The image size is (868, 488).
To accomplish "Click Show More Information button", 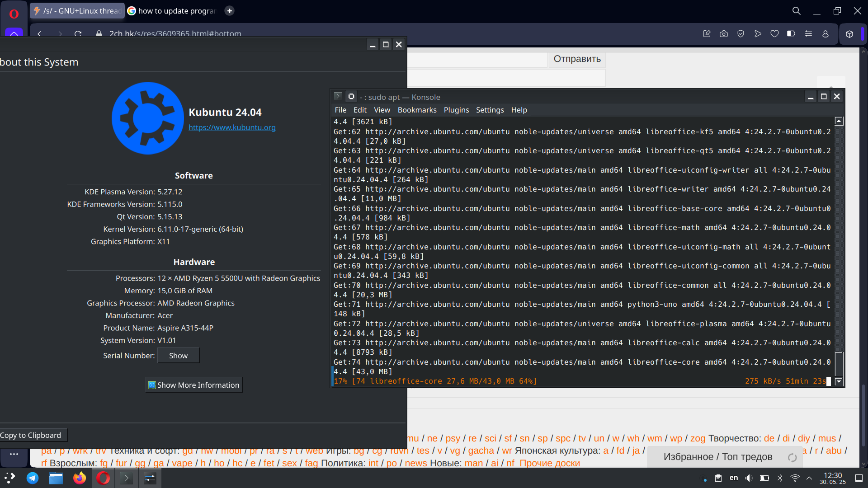I will [x=194, y=385].
